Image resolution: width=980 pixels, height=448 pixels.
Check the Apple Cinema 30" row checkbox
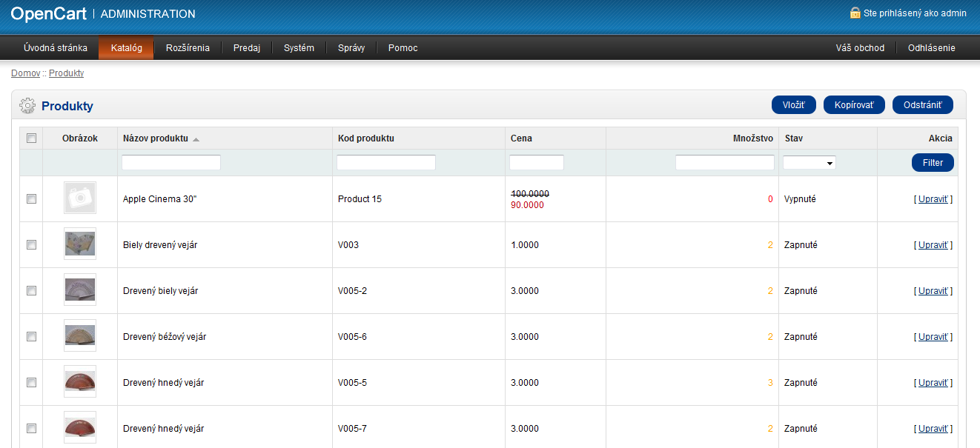point(31,199)
